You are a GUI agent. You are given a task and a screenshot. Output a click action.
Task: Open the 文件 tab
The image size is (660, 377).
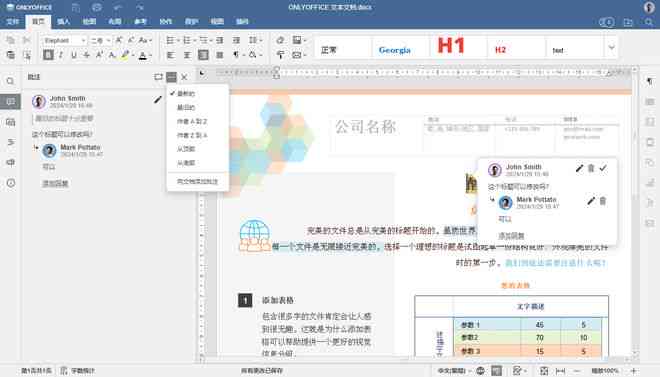coord(12,21)
